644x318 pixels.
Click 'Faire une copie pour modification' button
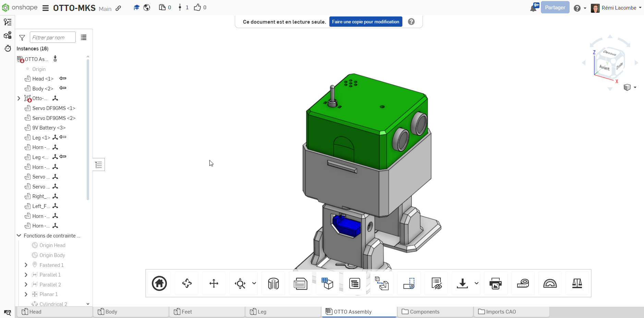click(x=365, y=22)
